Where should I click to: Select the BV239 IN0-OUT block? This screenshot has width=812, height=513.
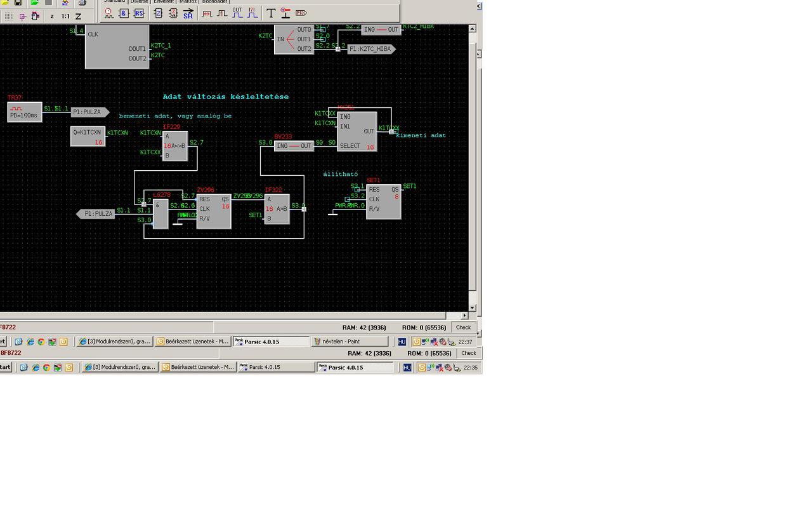coord(294,146)
